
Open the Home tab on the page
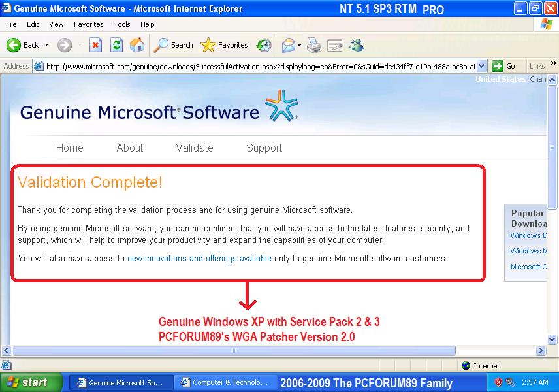[69, 148]
